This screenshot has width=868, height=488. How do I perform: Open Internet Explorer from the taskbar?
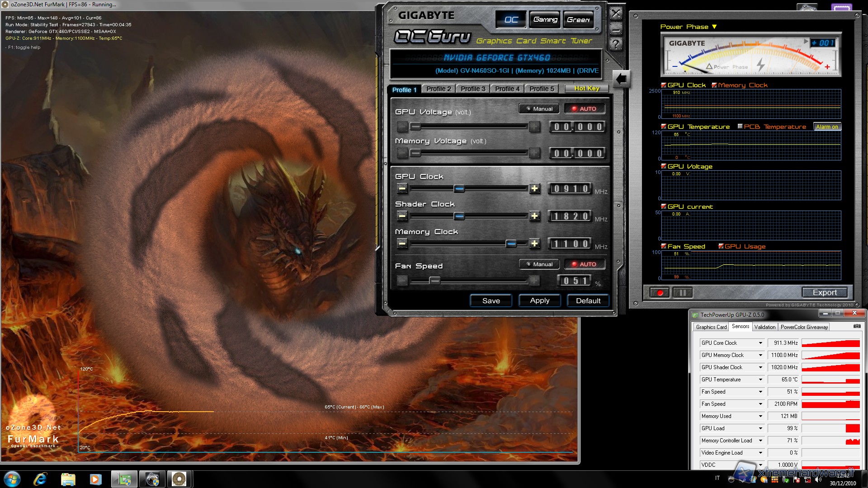tap(40, 479)
